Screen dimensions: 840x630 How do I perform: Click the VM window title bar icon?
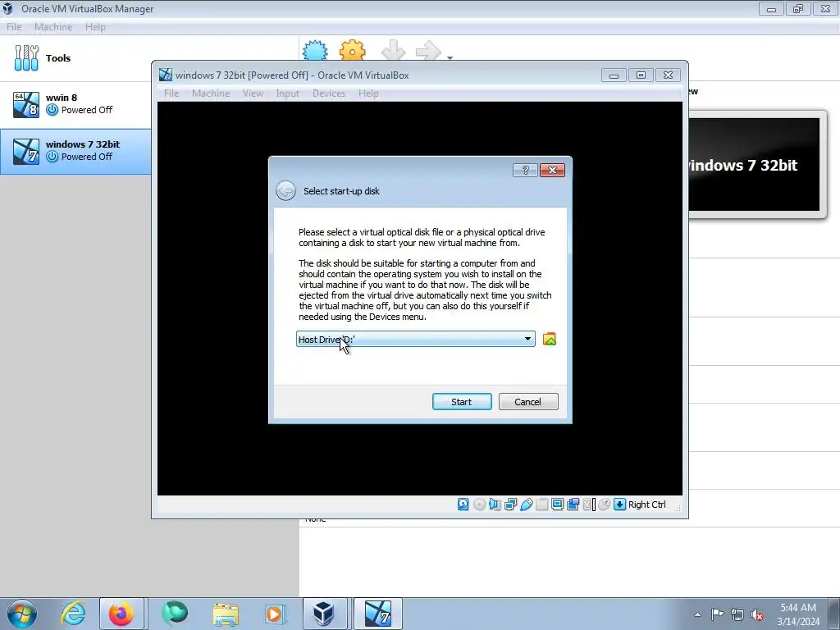[x=166, y=75]
